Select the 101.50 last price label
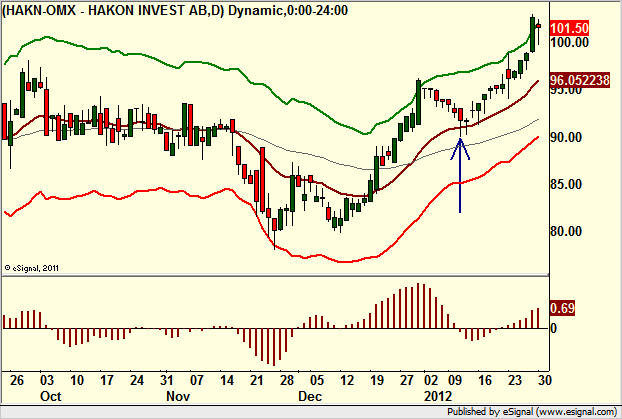 point(570,28)
